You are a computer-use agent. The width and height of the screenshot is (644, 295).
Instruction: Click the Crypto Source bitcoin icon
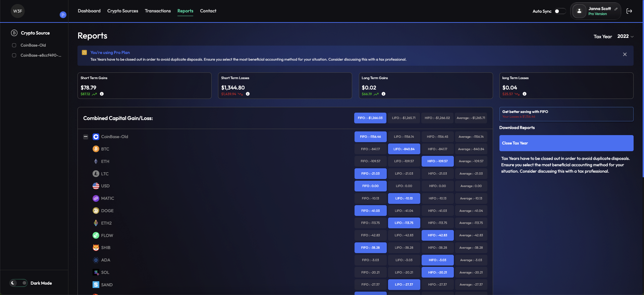[14, 33]
